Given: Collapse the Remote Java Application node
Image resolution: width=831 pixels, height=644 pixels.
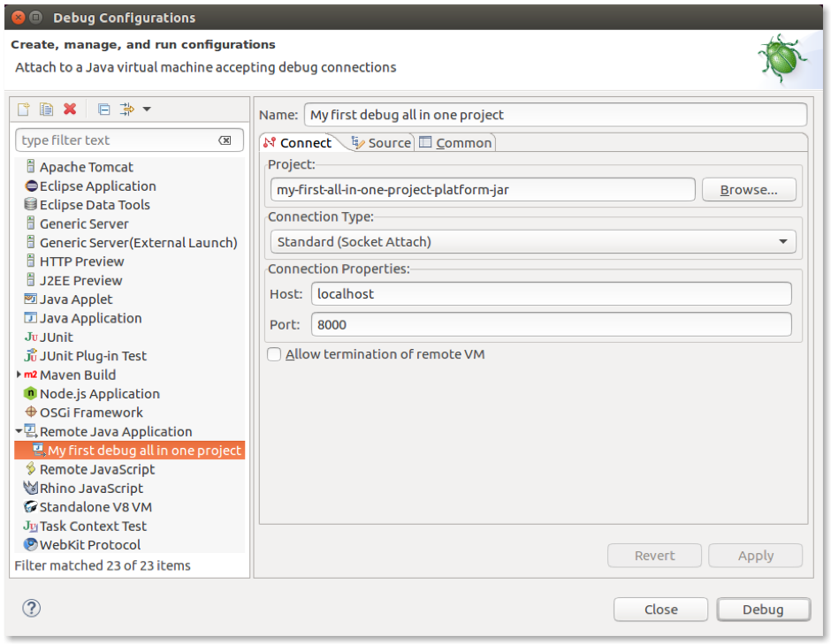Looking at the screenshot, I should (19, 431).
